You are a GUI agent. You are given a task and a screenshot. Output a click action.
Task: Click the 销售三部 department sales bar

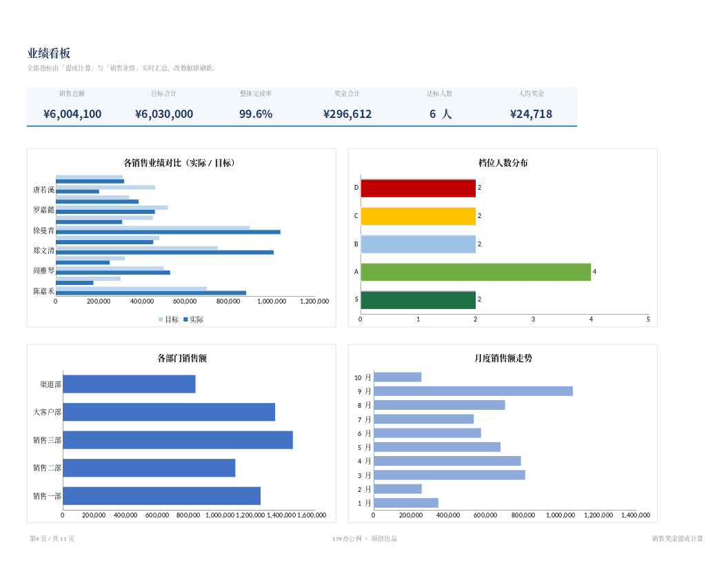coord(178,440)
